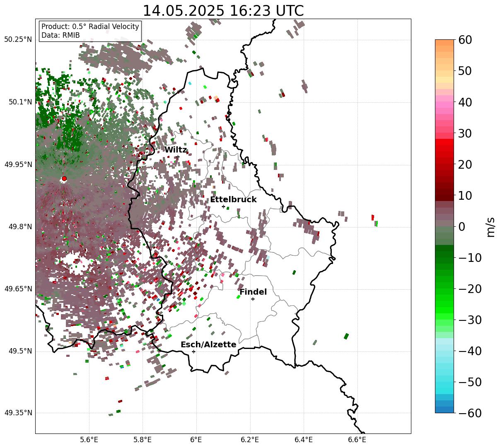Click the 49.5°N latitude tick label
Viewport: 500px width, 448px height.
coord(20,351)
